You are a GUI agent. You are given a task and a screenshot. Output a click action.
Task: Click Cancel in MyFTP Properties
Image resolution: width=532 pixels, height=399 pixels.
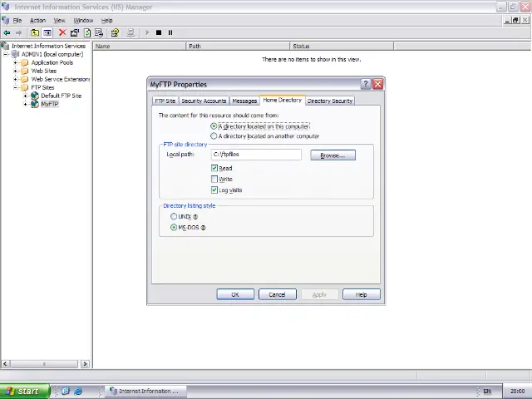tap(277, 294)
